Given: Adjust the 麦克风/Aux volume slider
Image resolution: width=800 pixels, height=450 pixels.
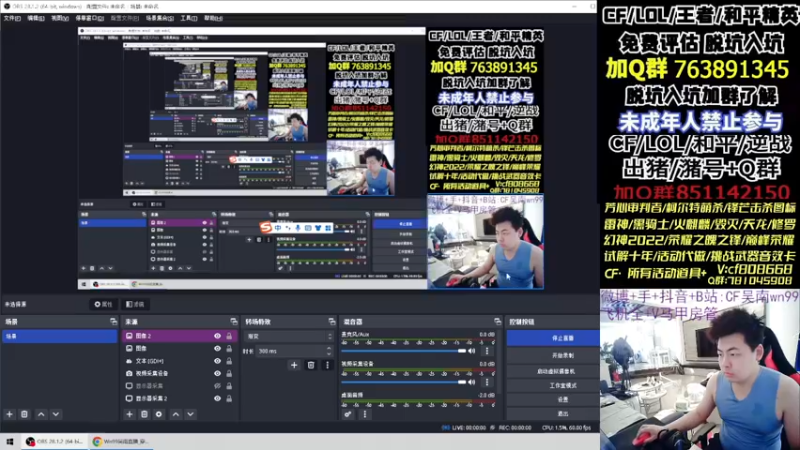Looking at the screenshot, I should 404,351.
